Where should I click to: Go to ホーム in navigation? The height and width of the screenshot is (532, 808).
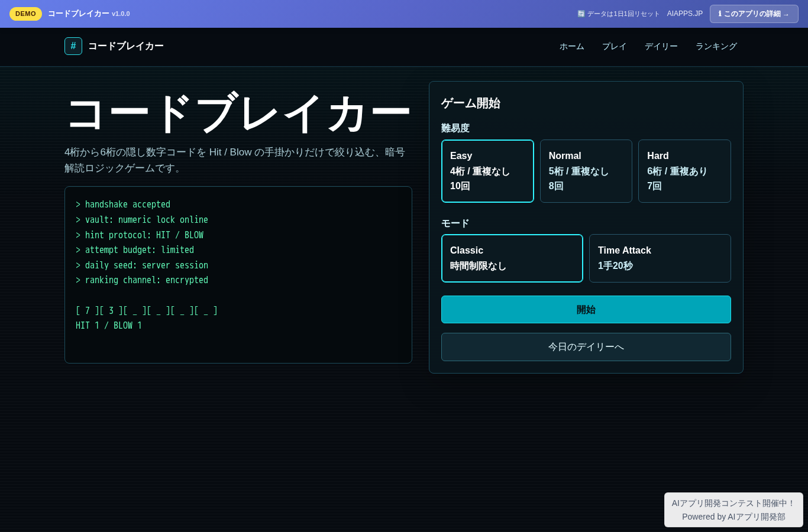[x=572, y=47]
